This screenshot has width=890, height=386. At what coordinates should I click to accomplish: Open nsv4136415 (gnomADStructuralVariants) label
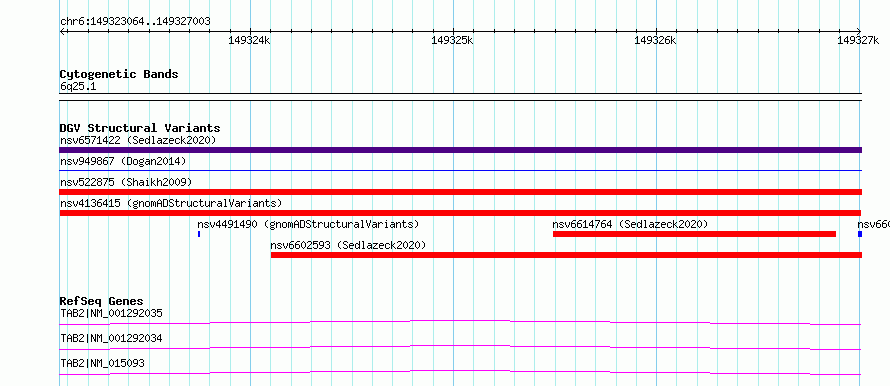pyautogui.click(x=171, y=203)
